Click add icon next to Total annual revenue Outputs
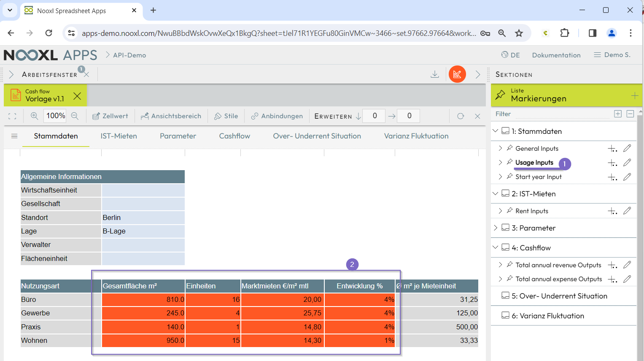The width and height of the screenshot is (644, 361). pos(612,265)
